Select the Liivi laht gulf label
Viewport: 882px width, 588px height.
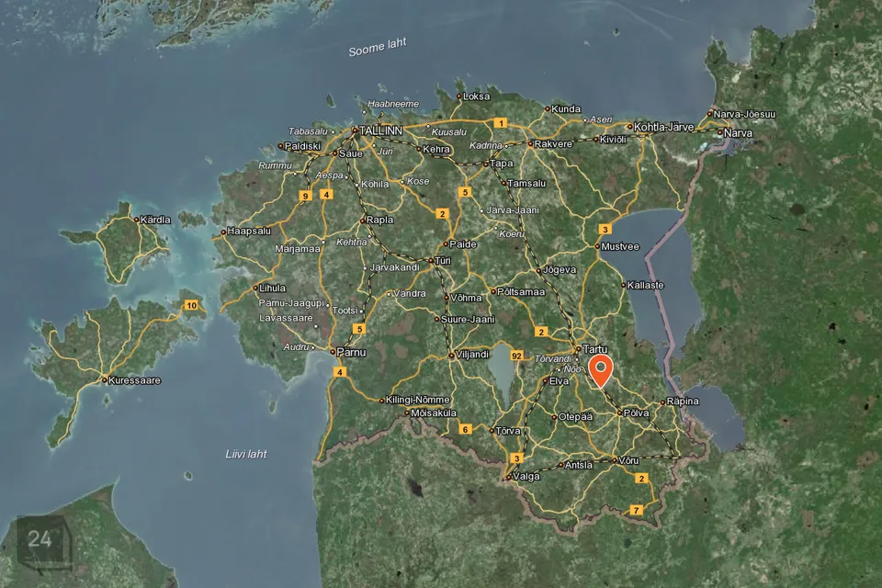(246, 454)
